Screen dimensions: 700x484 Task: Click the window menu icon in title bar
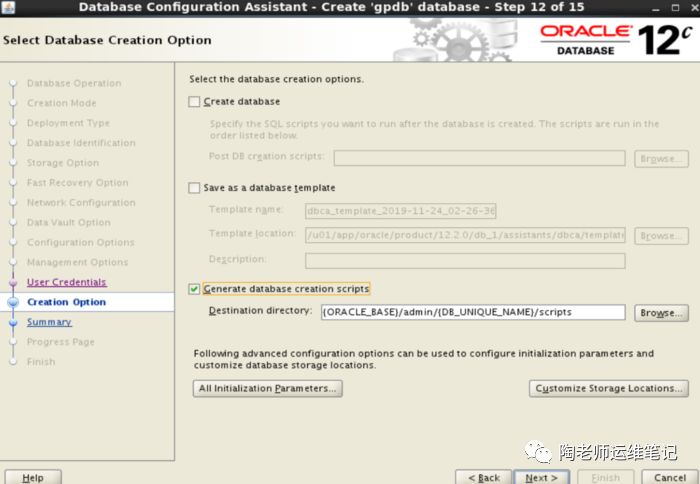point(9,7)
